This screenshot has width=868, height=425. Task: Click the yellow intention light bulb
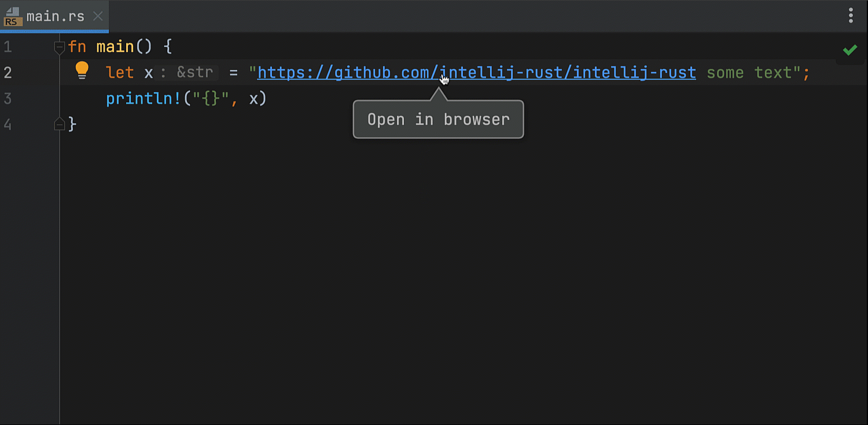point(82,71)
